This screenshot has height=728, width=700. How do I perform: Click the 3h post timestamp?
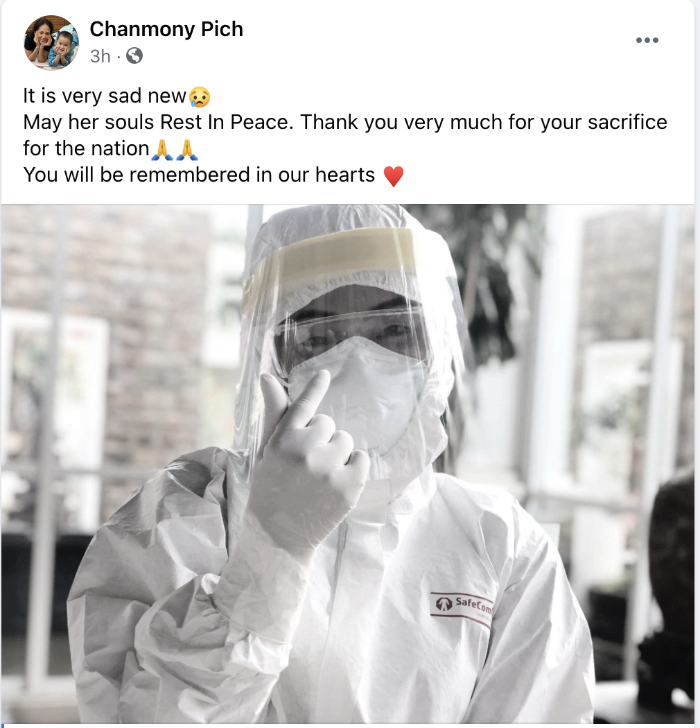(100, 56)
